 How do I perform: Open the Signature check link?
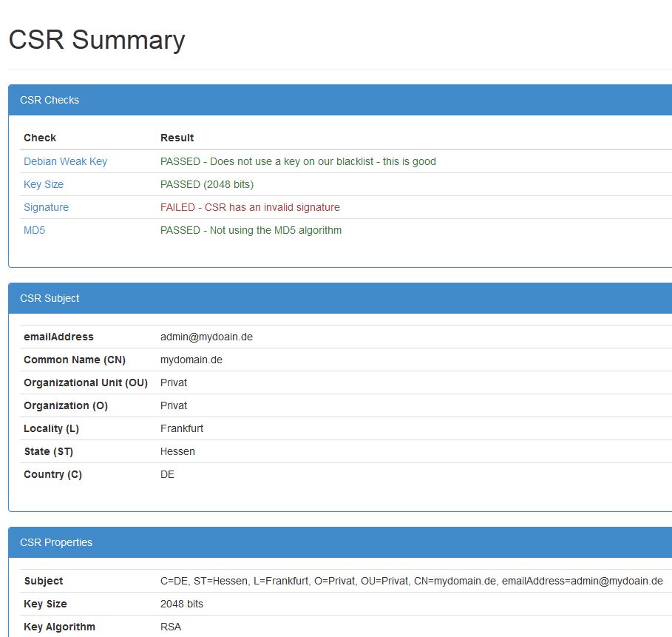click(x=46, y=207)
